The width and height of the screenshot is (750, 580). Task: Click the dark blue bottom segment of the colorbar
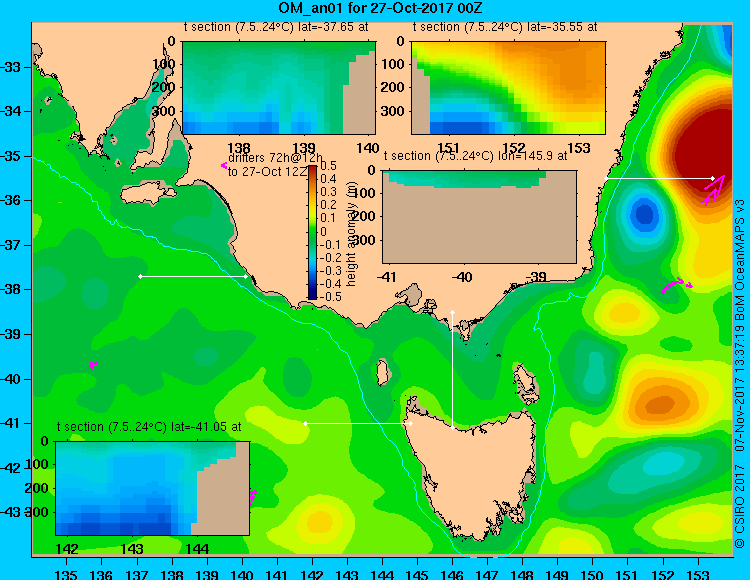click(312, 296)
